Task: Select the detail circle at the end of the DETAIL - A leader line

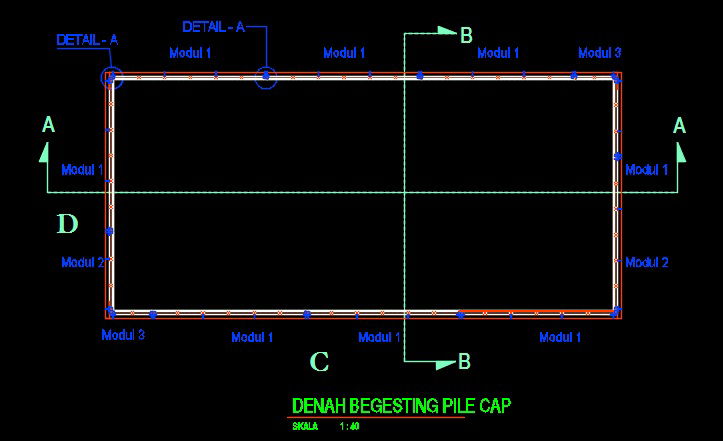Action: (x=266, y=77)
